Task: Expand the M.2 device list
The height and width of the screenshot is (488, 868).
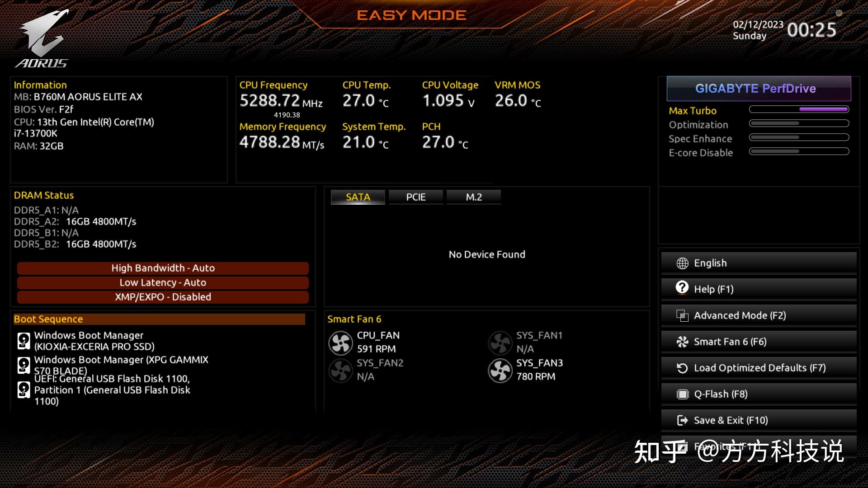Action: 473,197
